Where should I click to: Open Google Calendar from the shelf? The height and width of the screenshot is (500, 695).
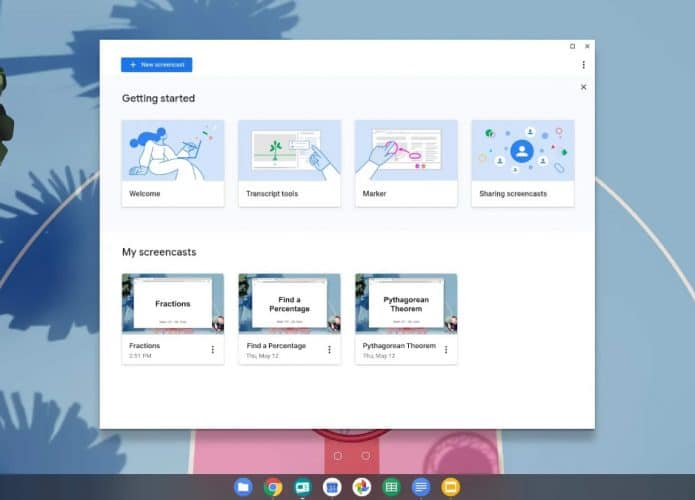[x=332, y=487]
